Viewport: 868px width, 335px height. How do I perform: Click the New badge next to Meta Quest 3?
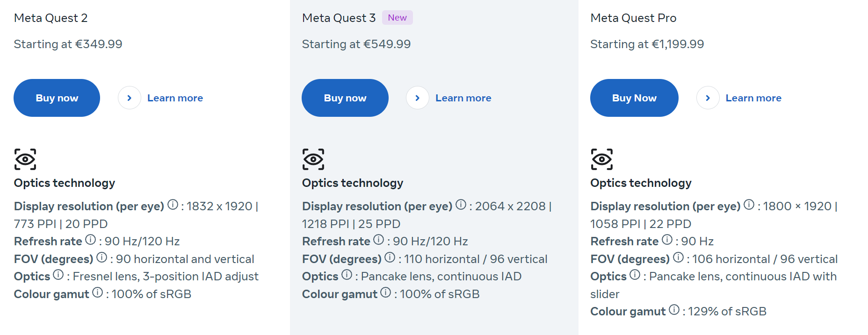(x=397, y=18)
